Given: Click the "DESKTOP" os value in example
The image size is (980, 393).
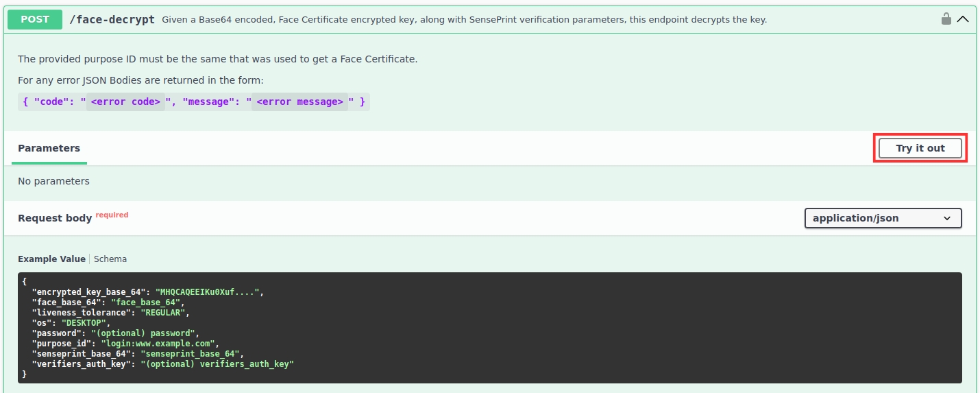Looking at the screenshot, I should click(85, 323).
